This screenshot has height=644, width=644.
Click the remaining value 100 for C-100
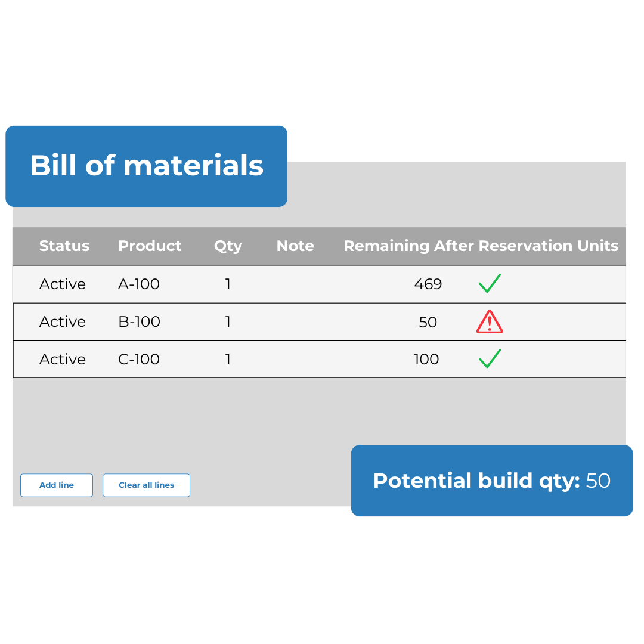426,359
